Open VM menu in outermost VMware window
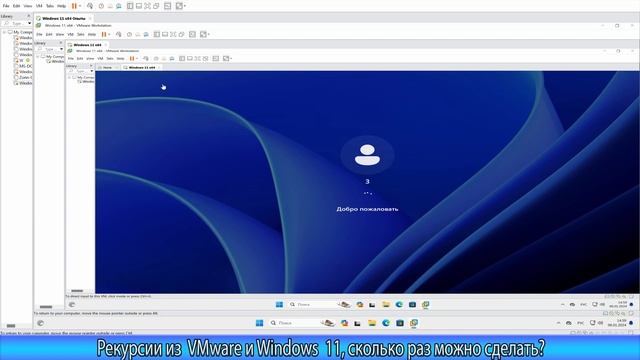 (x=39, y=6)
